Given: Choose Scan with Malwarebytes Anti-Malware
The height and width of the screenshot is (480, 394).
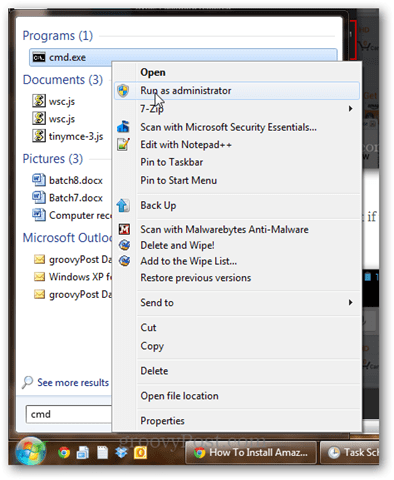Looking at the screenshot, I should click(237, 229).
